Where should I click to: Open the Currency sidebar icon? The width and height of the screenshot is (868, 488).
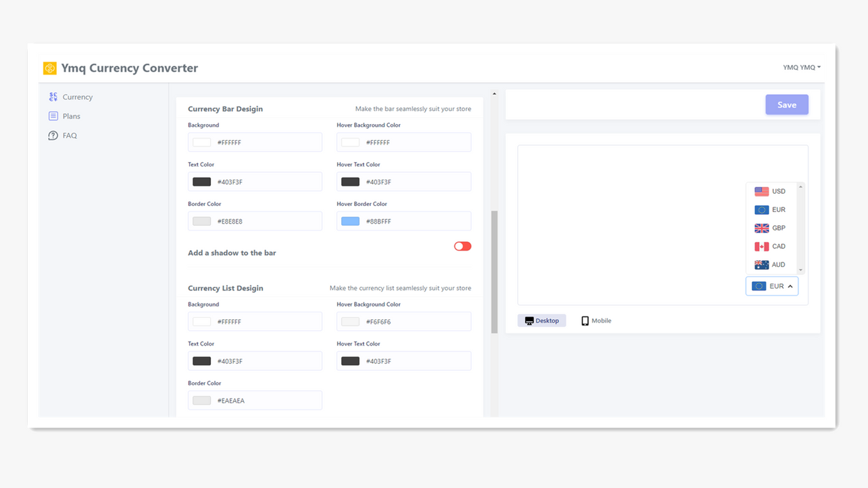point(53,97)
